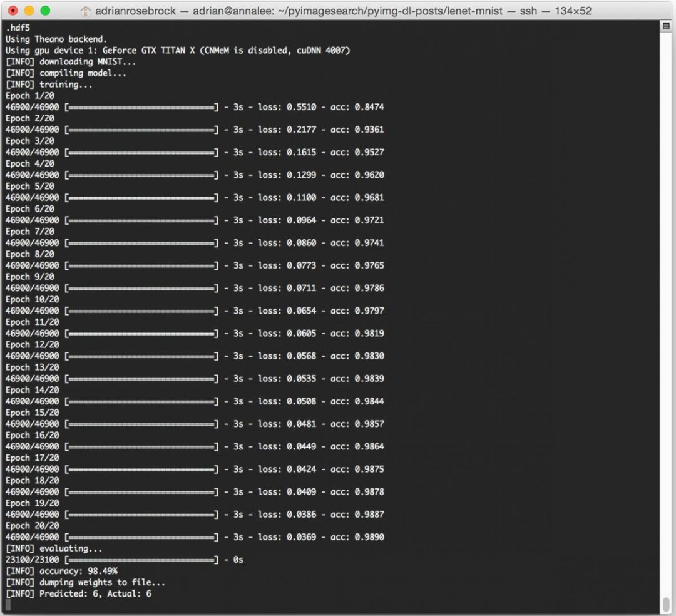This screenshot has height=616, width=676.
Task: Click the terminal cursor block at the bottom
Action: 8,605
